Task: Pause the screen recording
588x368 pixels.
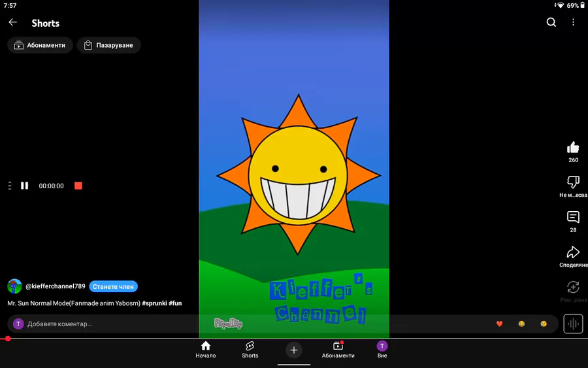Action: [x=24, y=186]
